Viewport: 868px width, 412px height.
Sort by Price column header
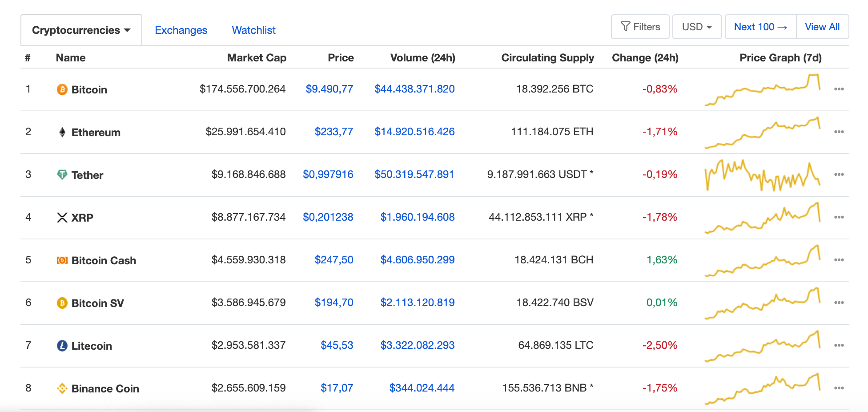pos(341,58)
